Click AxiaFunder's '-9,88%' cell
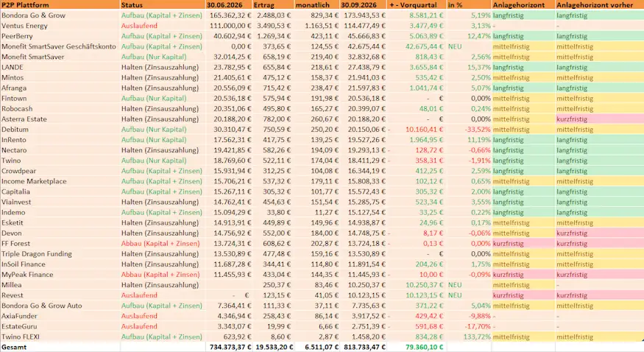This screenshot has height=352, width=644. (470, 316)
